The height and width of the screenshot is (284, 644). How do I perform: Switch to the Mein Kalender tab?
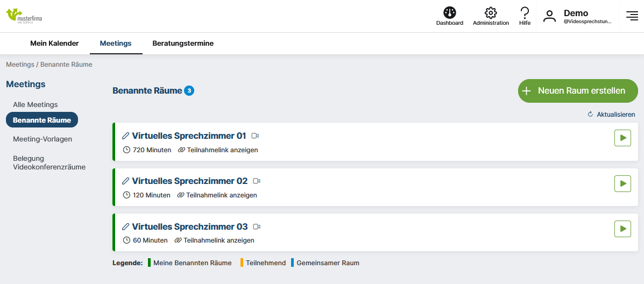54,44
